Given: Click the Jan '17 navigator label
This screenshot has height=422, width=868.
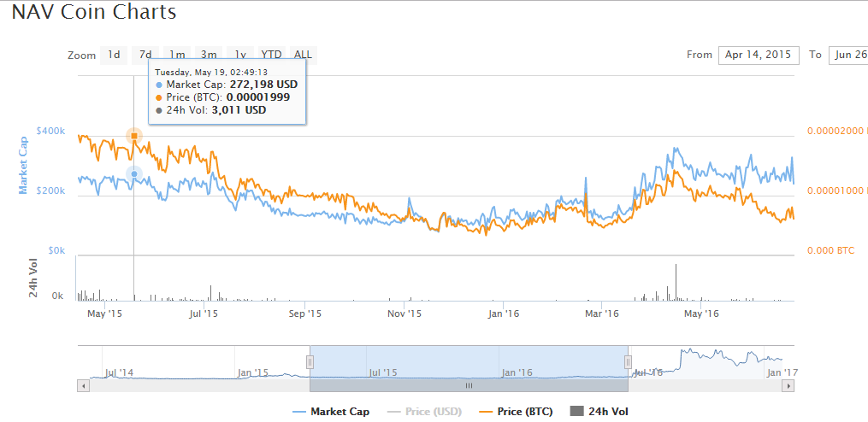Looking at the screenshot, I should [x=782, y=372].
